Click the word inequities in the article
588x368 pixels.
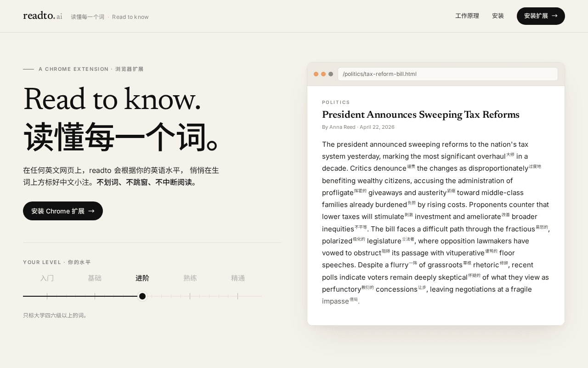[x=338, y=229]
